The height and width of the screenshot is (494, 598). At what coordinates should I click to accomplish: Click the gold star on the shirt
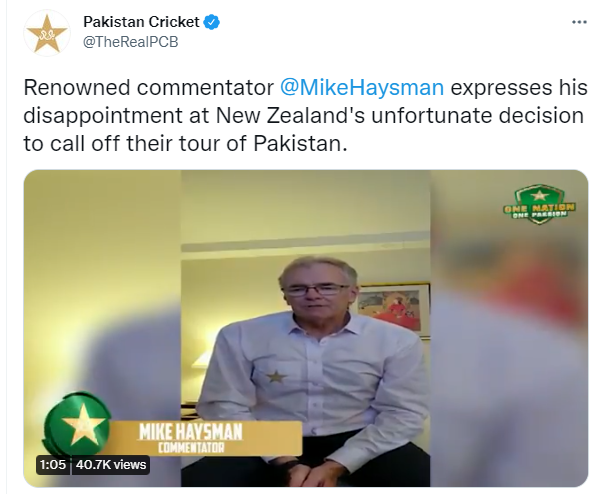click(x=276, y=377)
